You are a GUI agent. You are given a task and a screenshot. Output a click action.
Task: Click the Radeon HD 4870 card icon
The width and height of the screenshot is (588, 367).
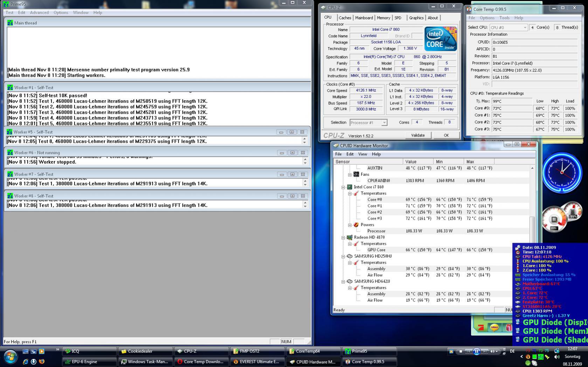tap(350, 237)
